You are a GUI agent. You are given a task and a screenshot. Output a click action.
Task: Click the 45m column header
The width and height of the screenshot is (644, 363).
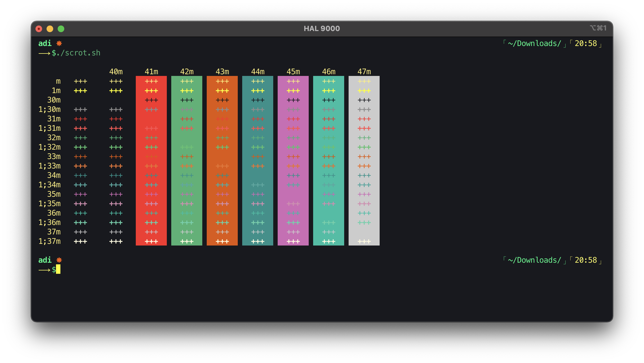293,72
